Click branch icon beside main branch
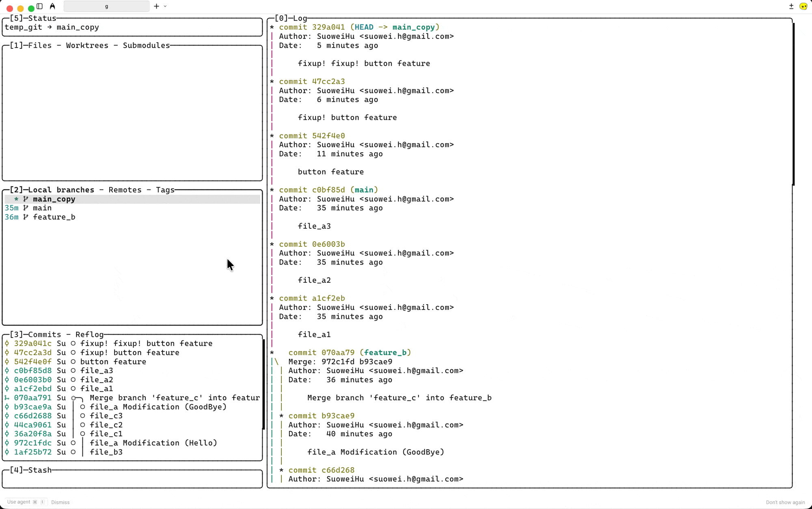 pyautogui.click(x=26, y=208)
